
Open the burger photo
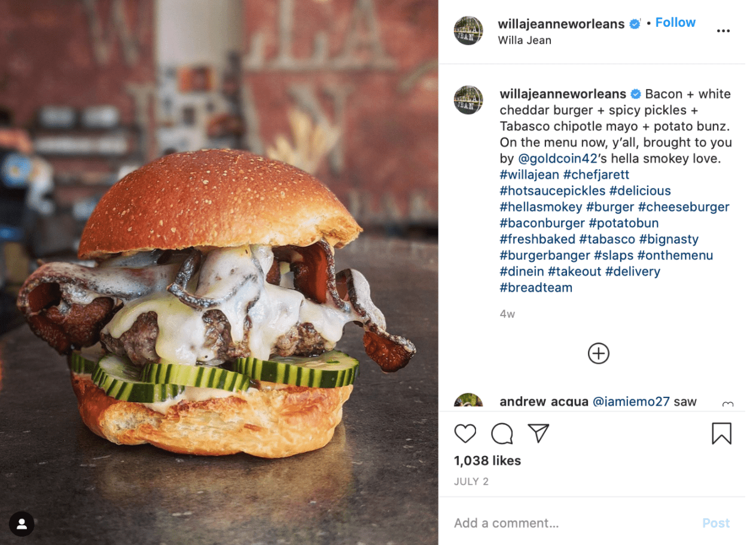[x=219, y=272]
